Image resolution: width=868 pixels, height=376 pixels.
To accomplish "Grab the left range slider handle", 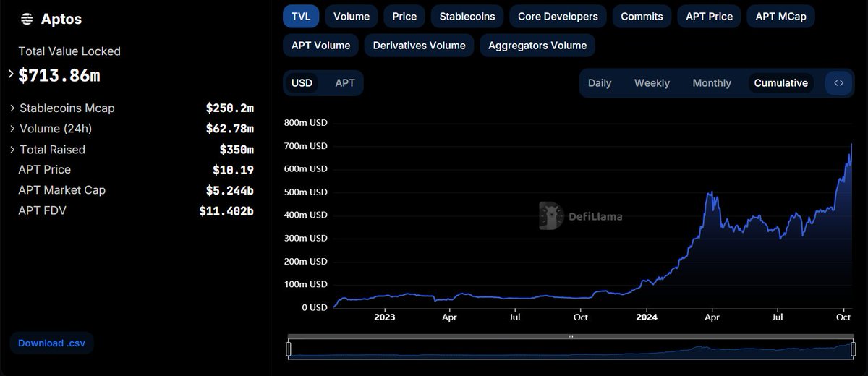I will 289,350.
